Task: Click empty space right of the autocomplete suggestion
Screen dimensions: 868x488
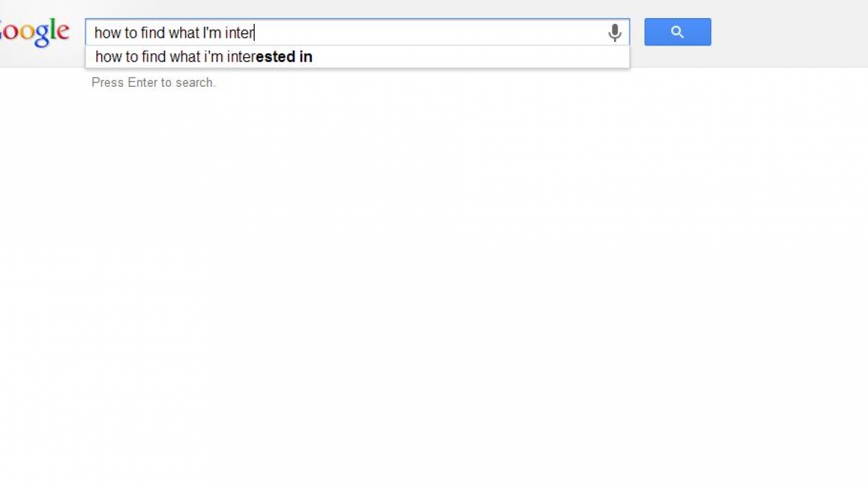Action: [x=470, y=56]
